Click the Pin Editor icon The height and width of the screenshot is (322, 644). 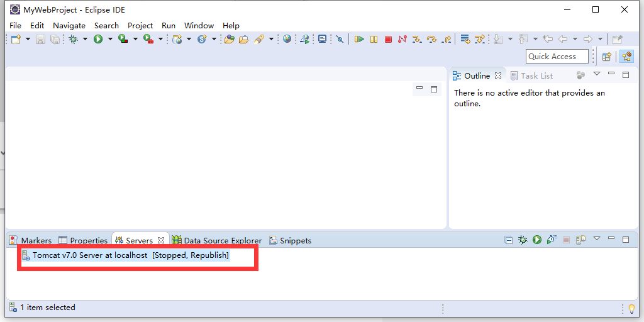618,39
